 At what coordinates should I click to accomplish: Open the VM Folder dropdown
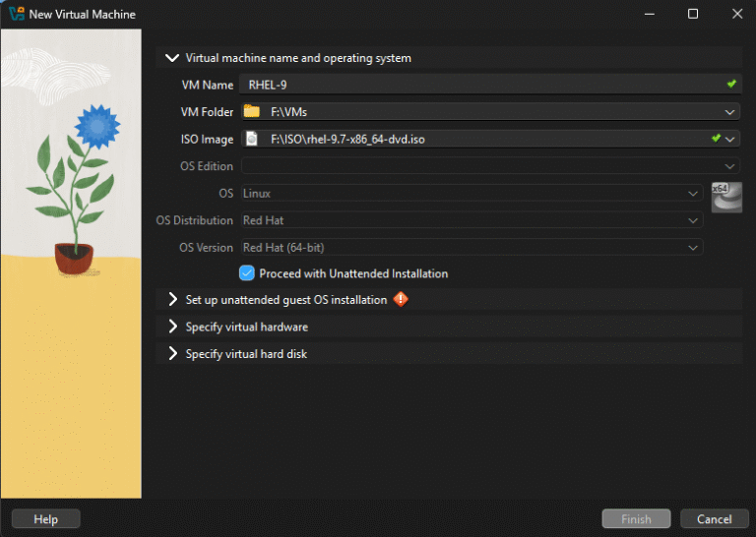(729, 112)
